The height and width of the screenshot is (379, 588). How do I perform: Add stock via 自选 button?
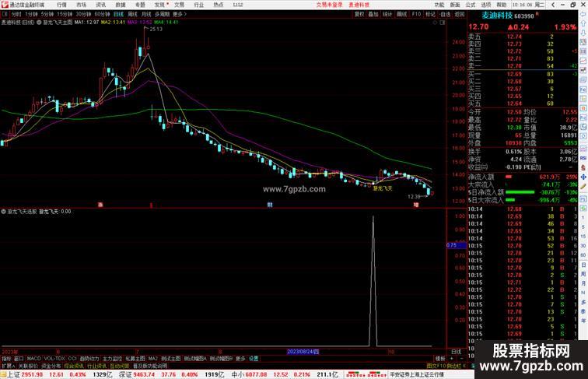(445, 14)
